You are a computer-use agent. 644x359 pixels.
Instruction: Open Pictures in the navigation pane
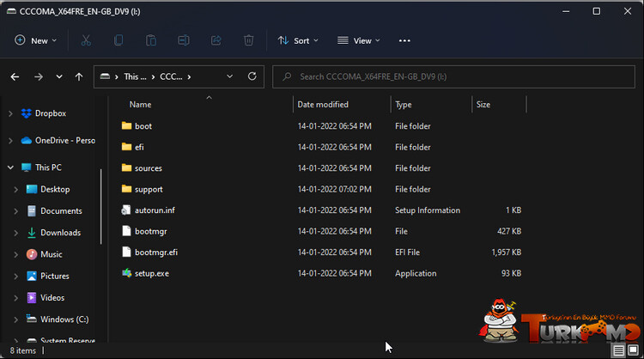tap(55, 276)
